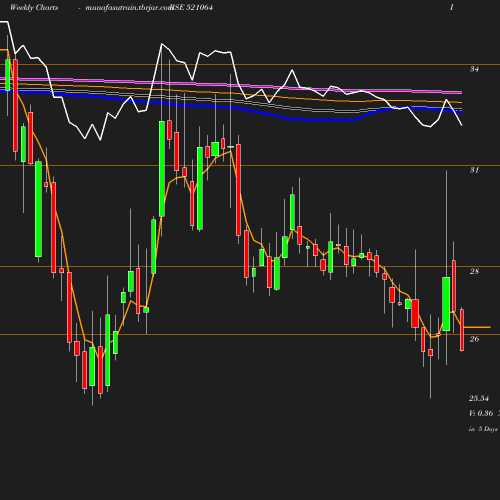This screenshot has width=500, height=500.
Task: Click the "Weekly Charts" title text
Action: coord(34,7)
